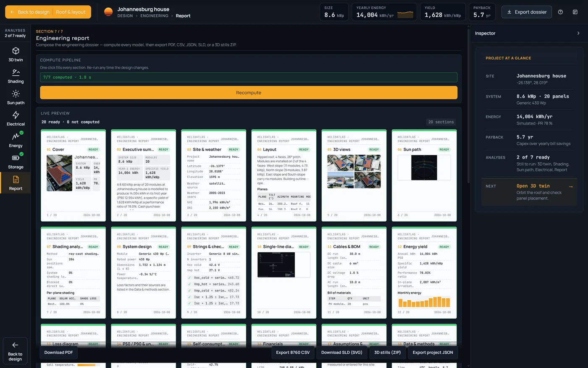Open the 12 Energy yield page
Viewport: 588px width, 368px height.
[x=424, y=273]
